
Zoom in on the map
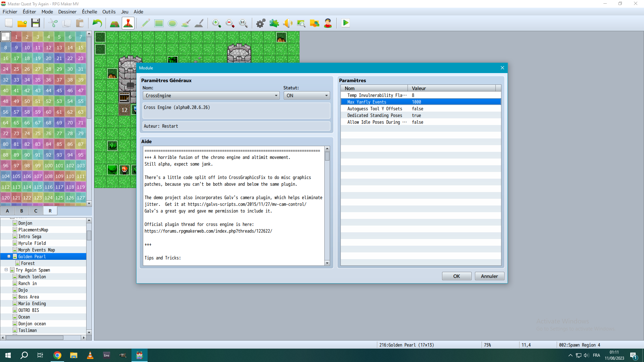217,23
